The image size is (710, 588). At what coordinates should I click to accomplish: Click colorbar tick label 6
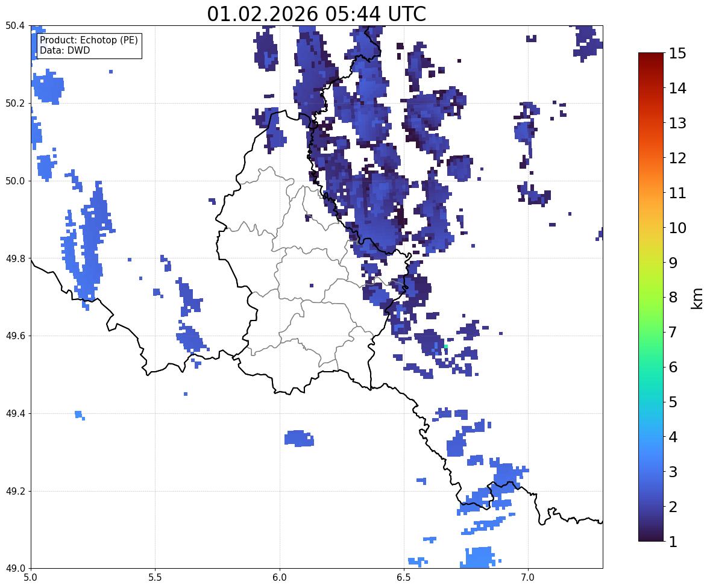click(x=673, y=367)
